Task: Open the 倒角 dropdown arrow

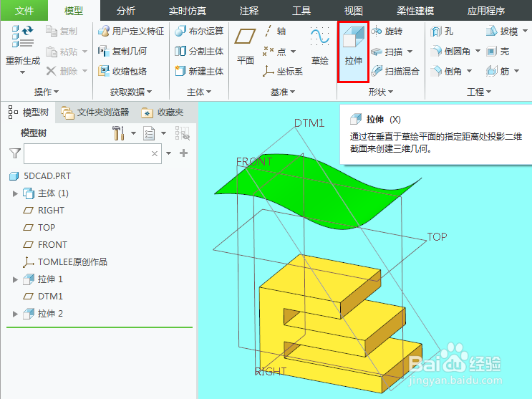Action: pyautogui.click(x=470, y=71)
